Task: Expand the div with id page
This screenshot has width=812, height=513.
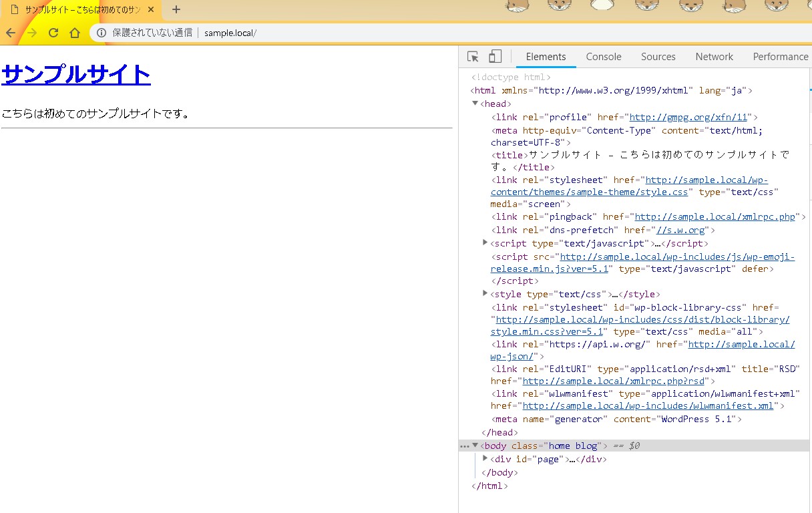Action: pos(485,458)
